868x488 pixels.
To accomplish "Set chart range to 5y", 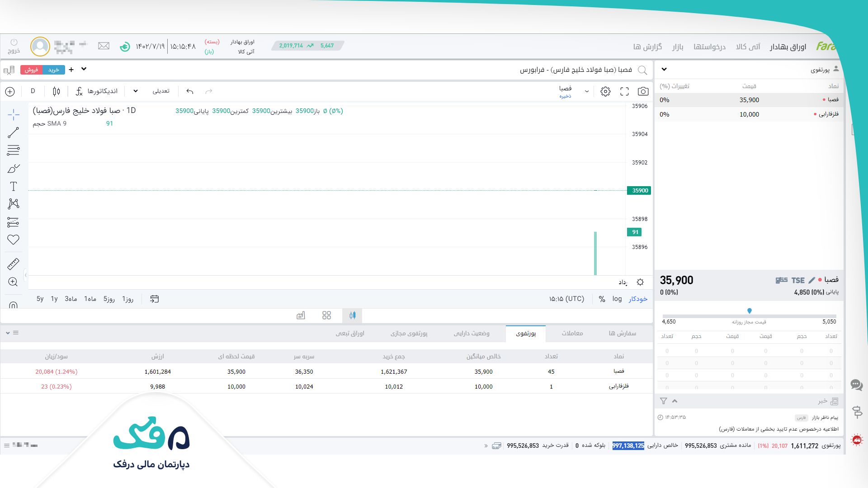I will [x=40, y=299].
